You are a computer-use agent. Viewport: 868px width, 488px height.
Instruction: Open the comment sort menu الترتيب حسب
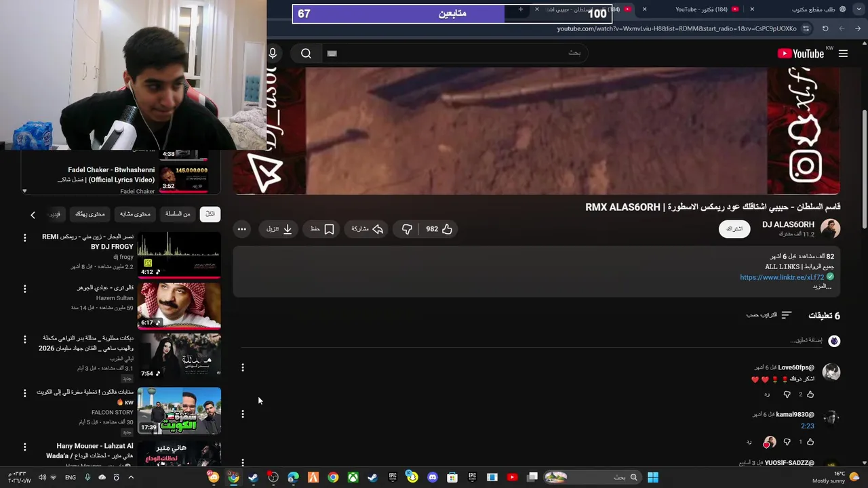click(769, 315)
